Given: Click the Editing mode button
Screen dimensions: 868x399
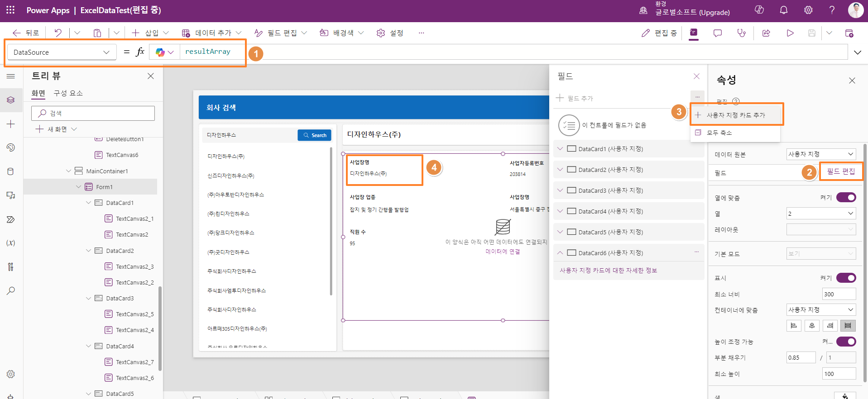Looking at the screenshot, I should [659, 33].
